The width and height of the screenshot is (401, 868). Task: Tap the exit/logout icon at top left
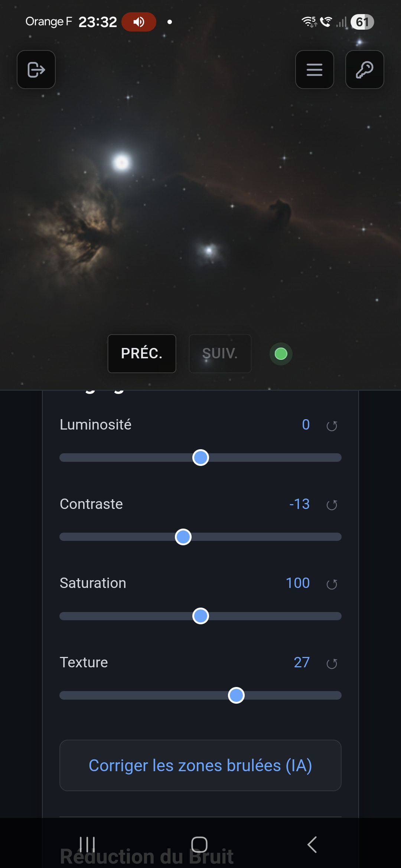coord(36,70)
